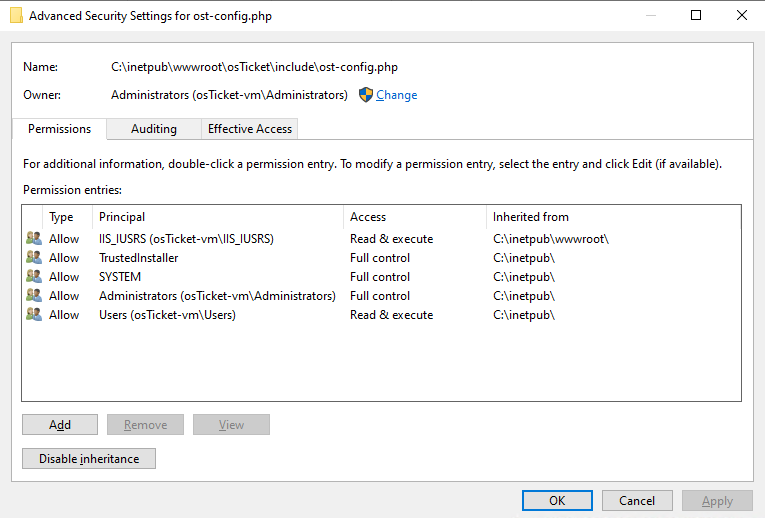
Task: Sort by the Access column header
Action: [x=415, y=217]
